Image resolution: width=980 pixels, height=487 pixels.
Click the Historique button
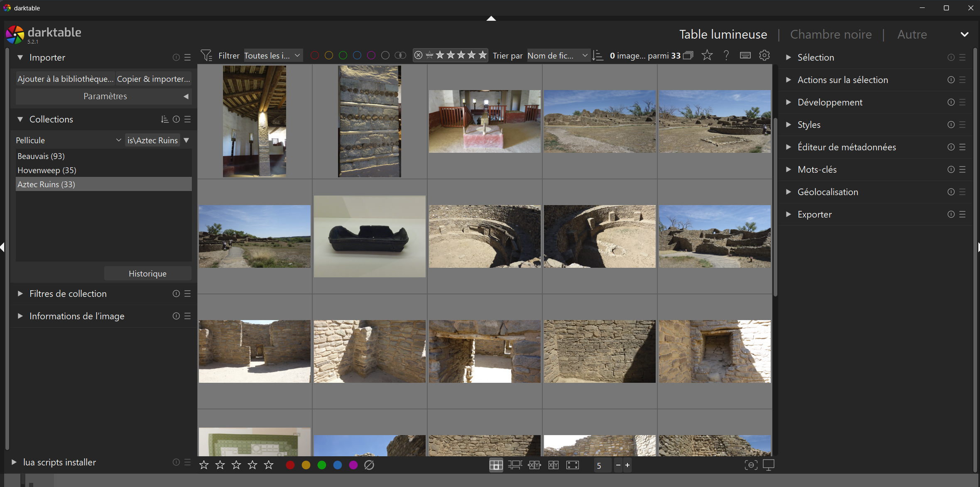tap(147, 274)
